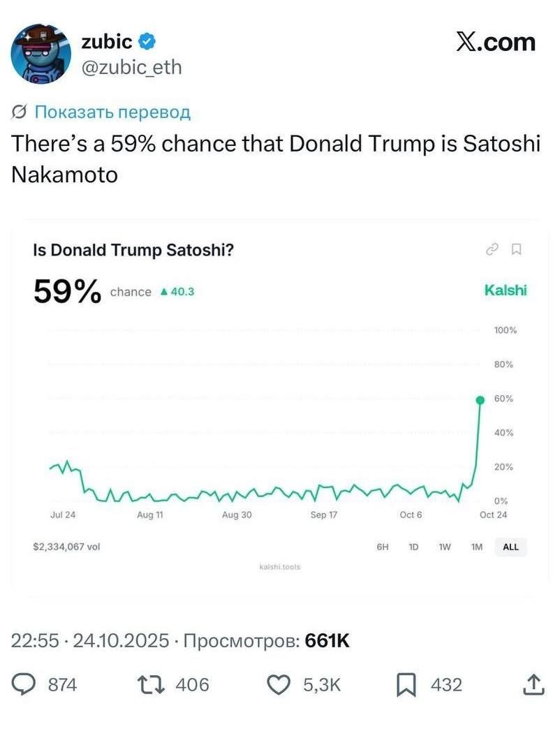Select the ALL chart range
The height and width of the screenshot is (729, 560).
click(510, 547)
